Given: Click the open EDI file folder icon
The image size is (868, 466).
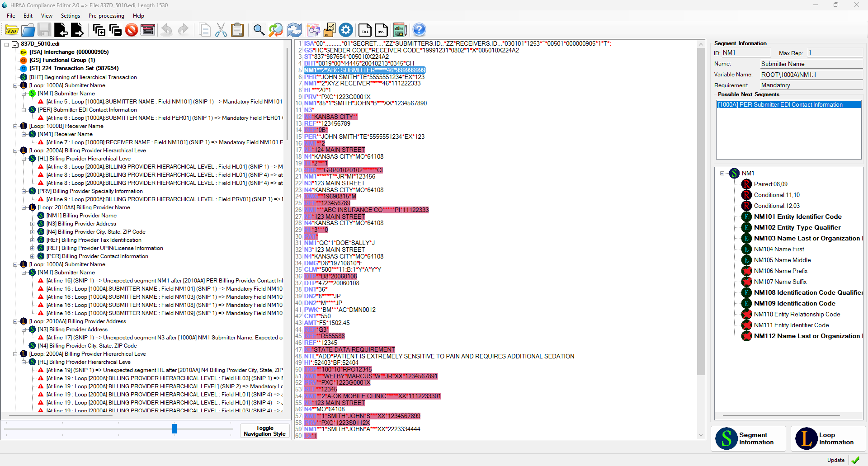Looking at the screenshot, I should 12,30.
